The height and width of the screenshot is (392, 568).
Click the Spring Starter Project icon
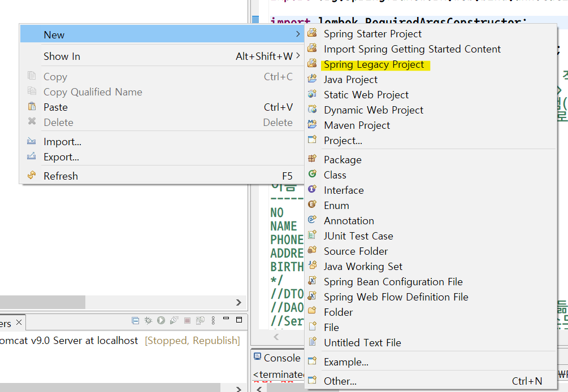tap(312, 33)
